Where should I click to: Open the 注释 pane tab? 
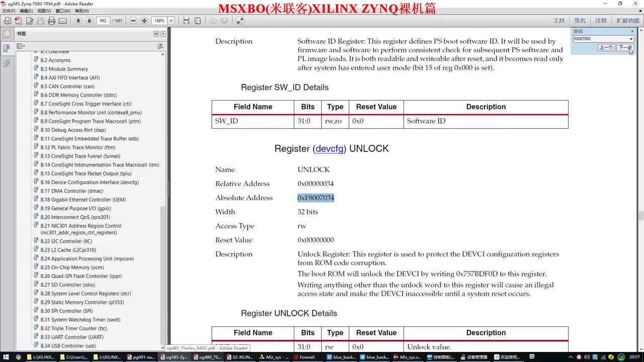[x=601, y=21]
